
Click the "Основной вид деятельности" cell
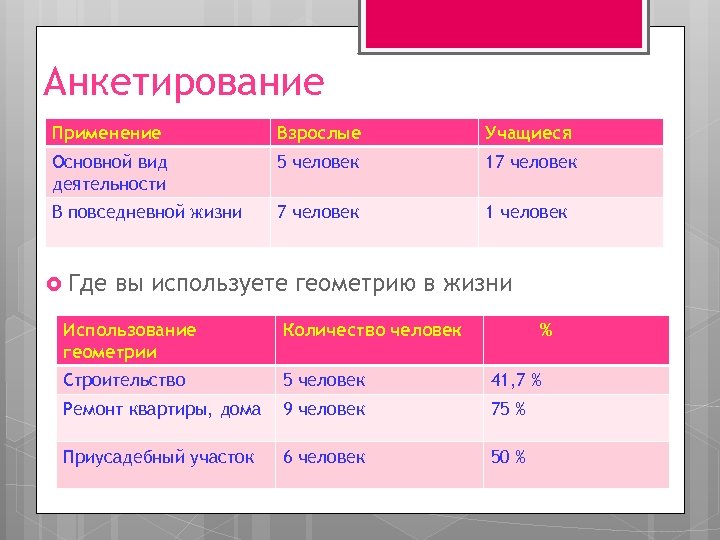[x=158, y=172]
